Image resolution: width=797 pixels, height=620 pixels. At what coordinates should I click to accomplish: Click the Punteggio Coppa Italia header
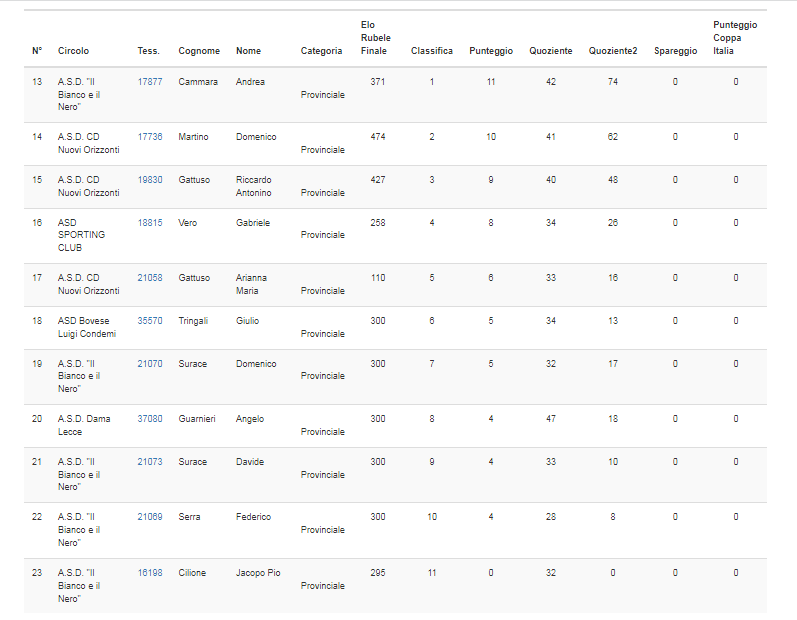735,38
